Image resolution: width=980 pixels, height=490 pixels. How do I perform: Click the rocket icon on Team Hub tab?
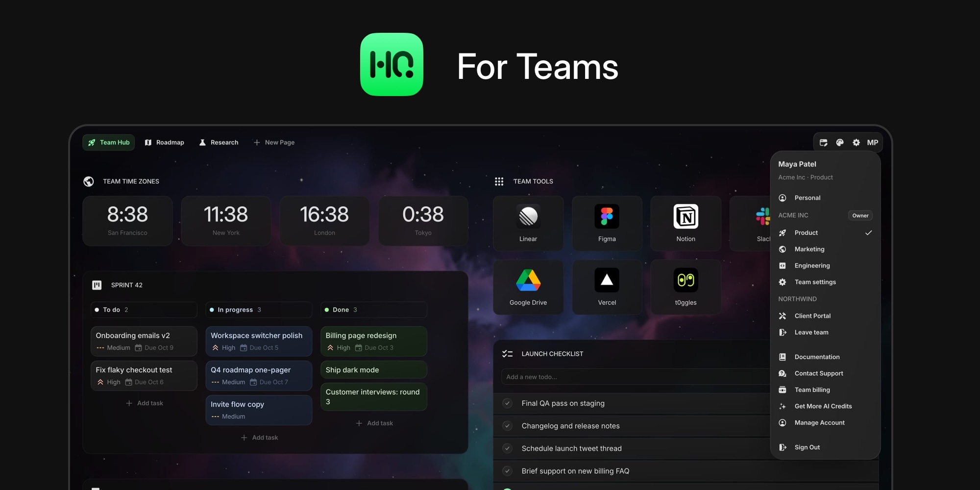[92, 143]
